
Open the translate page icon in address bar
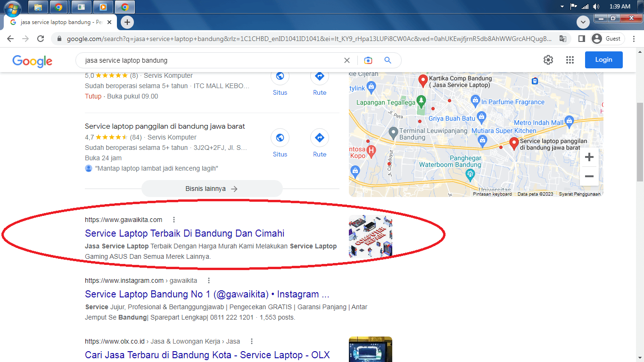[x=562, y=39]
